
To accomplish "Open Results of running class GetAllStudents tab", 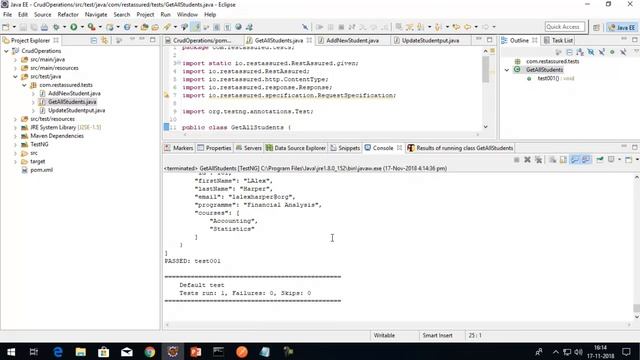I will coord(460,148).
